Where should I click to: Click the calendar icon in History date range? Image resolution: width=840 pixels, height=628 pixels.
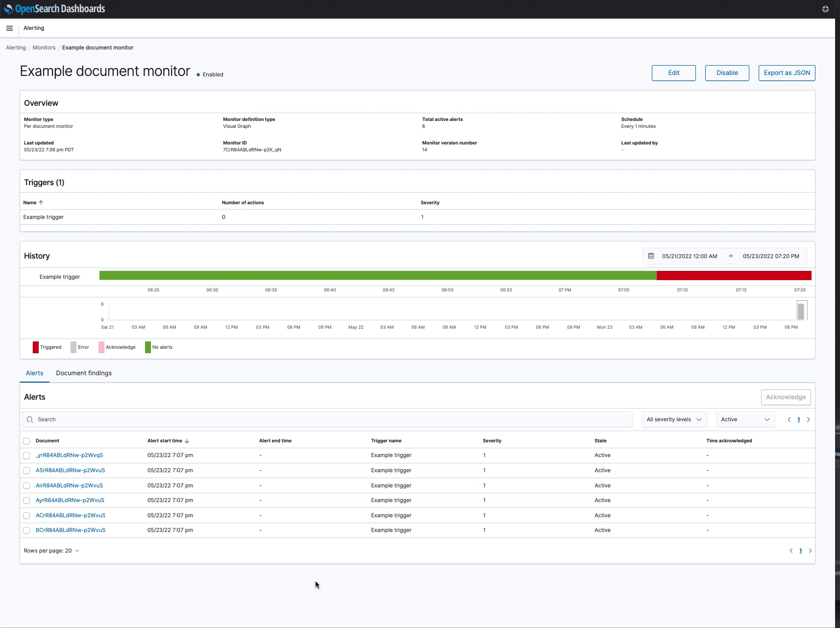click(x=651, y=256)
